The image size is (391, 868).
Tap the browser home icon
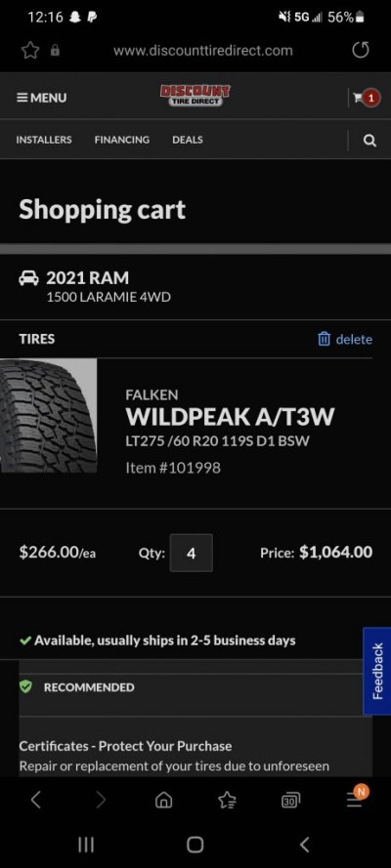click(x=163, y=800)
